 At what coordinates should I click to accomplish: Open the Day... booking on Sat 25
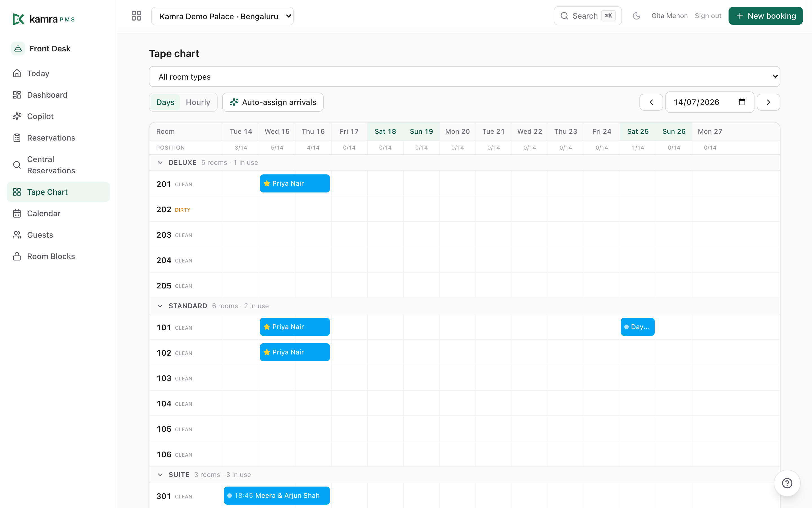pos(637,327)
